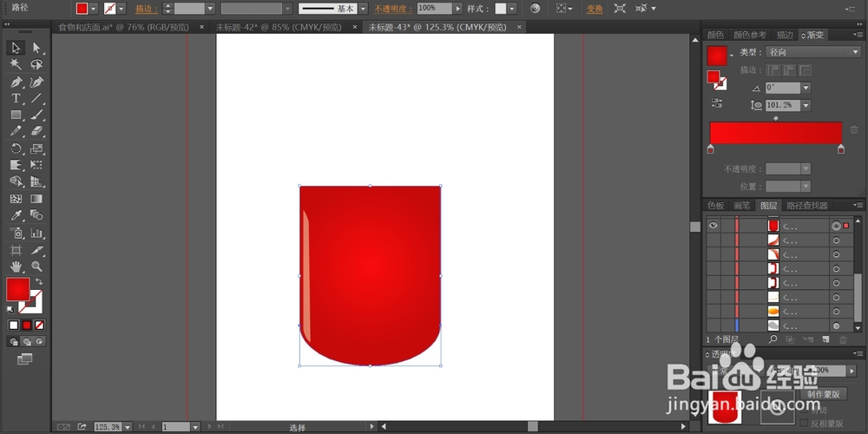The height and width of the screenshot is (434, 868).
Task: Select the Line Segment tool
Action: [x=36, y=99]
